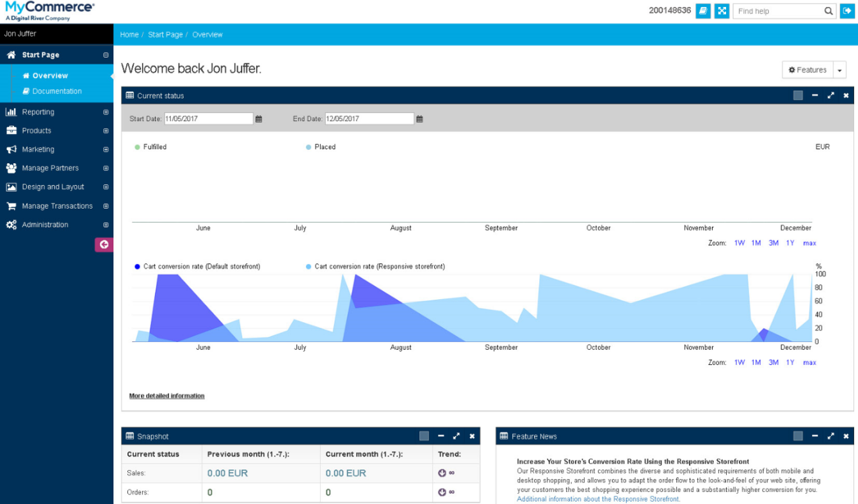The height and width of the screenshot is (504, 858).
Task: Click the logout icon at top right
Action: 847,11
